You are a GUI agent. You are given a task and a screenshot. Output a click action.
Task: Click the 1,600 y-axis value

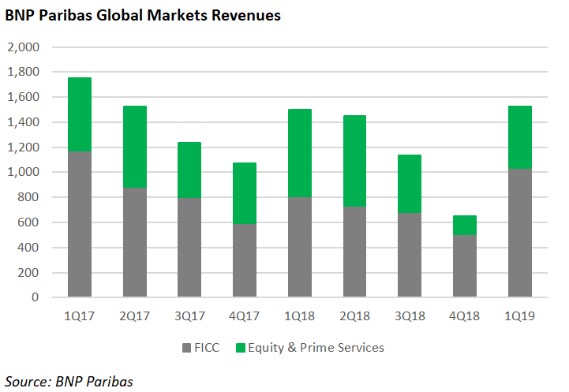point(23,97)
